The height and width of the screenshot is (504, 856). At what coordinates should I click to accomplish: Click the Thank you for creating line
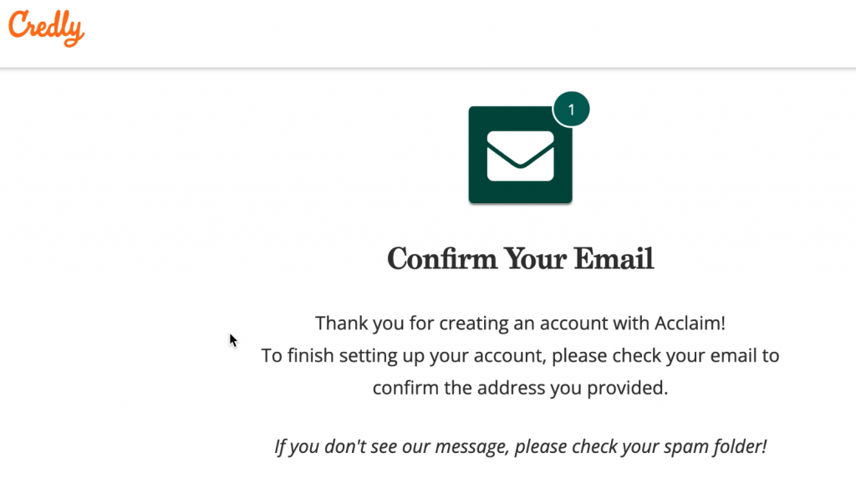pos(520,323)
